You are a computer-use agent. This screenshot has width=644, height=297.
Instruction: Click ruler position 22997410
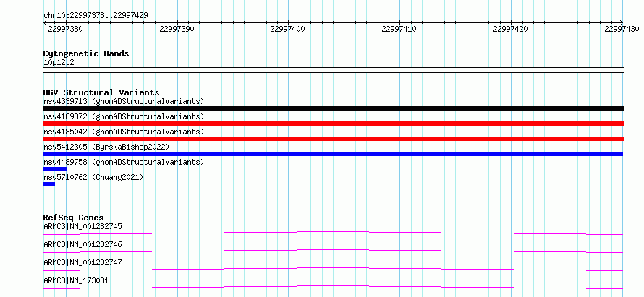(399, 29)
